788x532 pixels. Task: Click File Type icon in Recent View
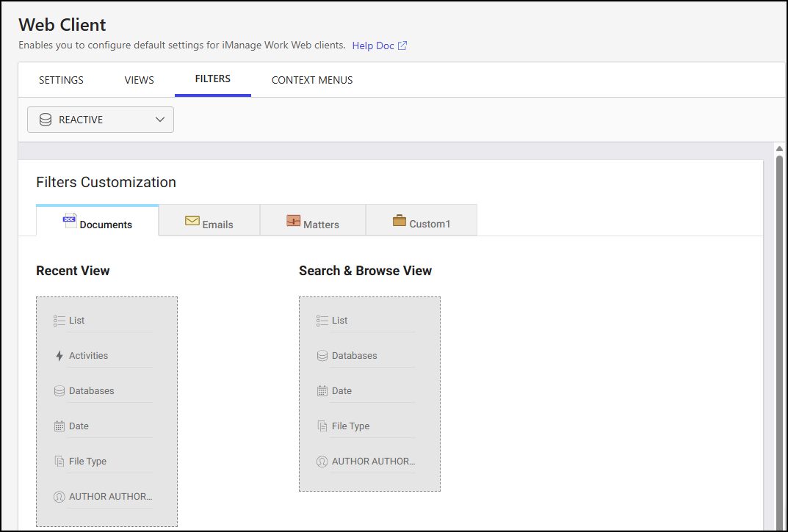(59, 461)
